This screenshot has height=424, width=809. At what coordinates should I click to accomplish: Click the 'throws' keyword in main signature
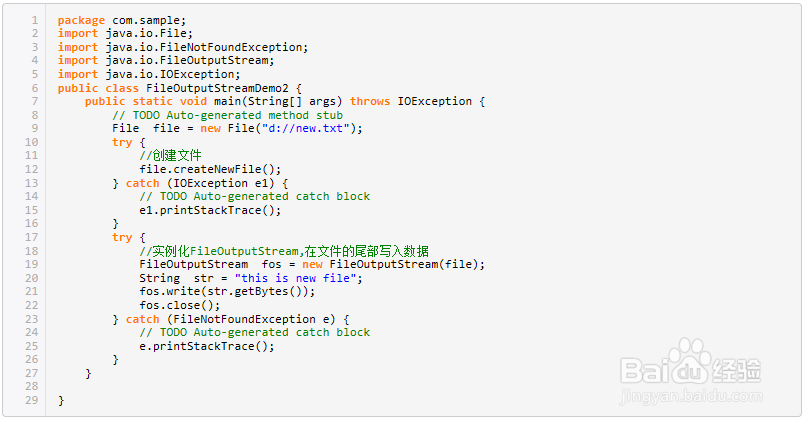click(370, 101)
